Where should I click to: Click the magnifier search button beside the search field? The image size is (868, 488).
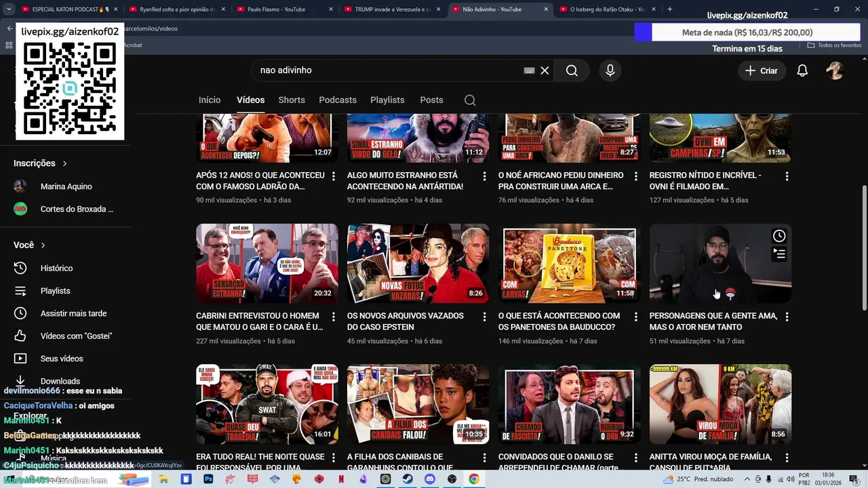pos(572,70)
